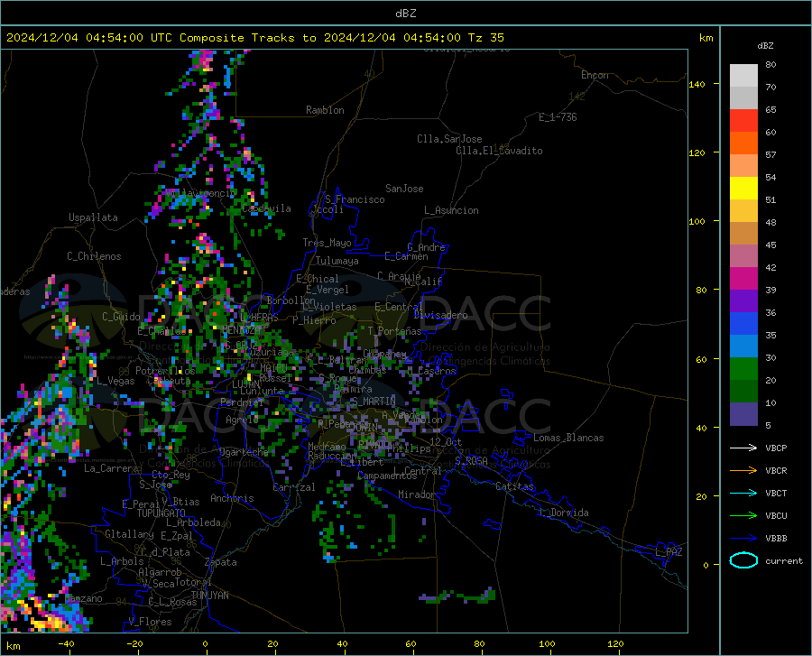The width and height of the screenshot is (812, 656).
Task: Click the 140 km vertical axis tick
Action: (697, 84)
